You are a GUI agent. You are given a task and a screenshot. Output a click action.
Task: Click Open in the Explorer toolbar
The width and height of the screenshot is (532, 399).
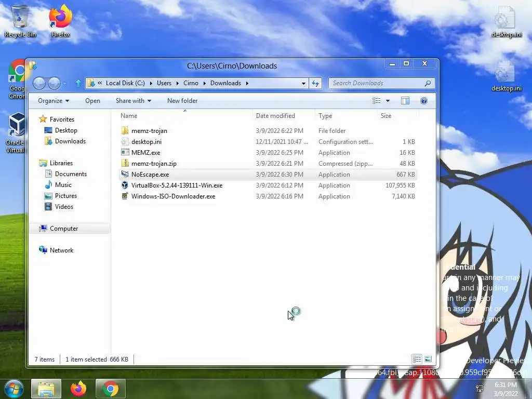pos(92,101)
